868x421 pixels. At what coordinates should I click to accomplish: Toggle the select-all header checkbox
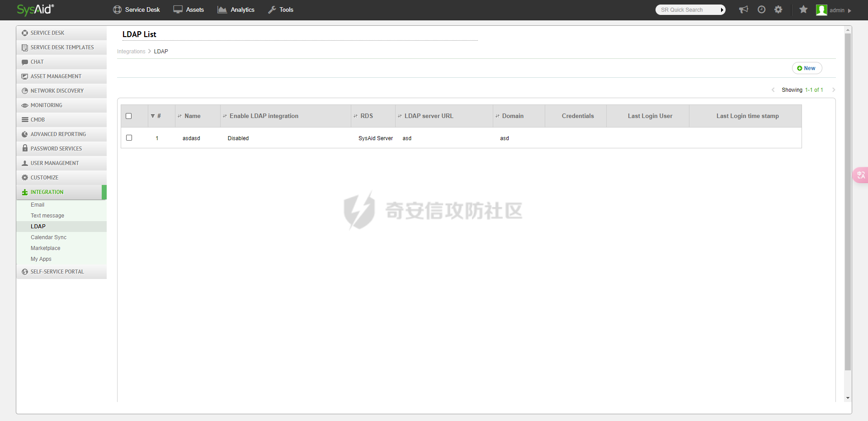tap(129, 116)
